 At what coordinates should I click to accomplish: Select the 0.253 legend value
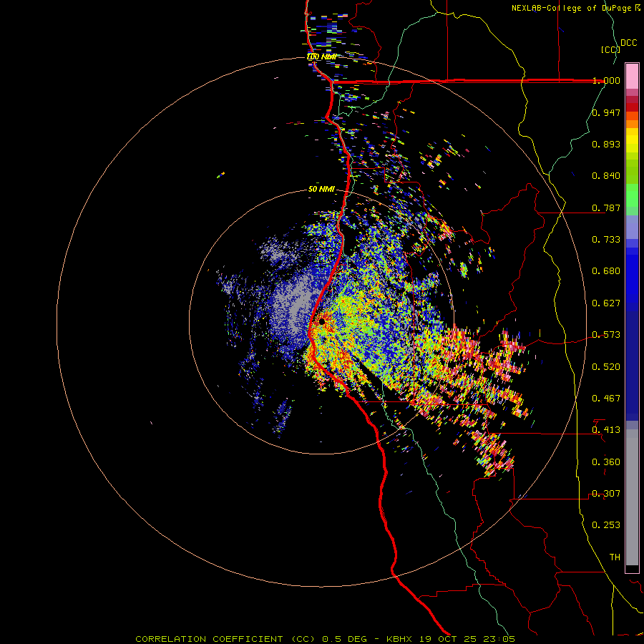[606, 525]
